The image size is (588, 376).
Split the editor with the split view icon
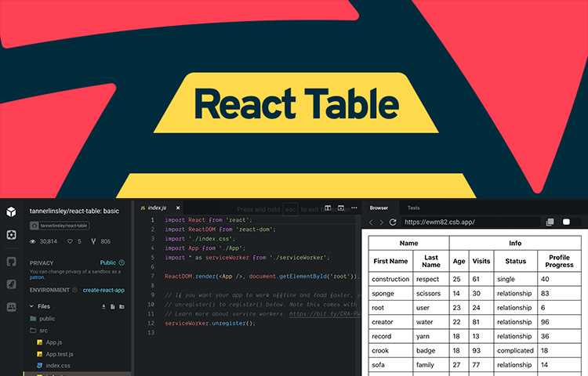328,208
